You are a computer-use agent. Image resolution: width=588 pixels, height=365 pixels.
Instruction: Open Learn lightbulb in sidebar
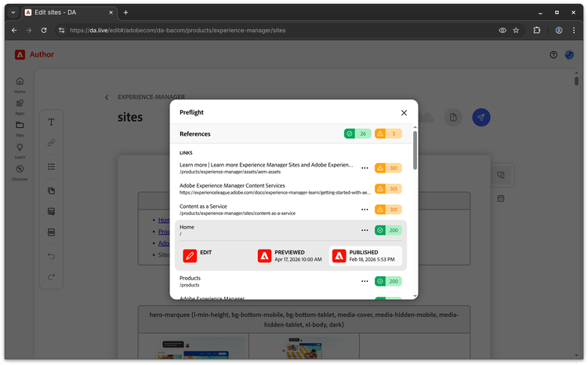click(20, 148)
